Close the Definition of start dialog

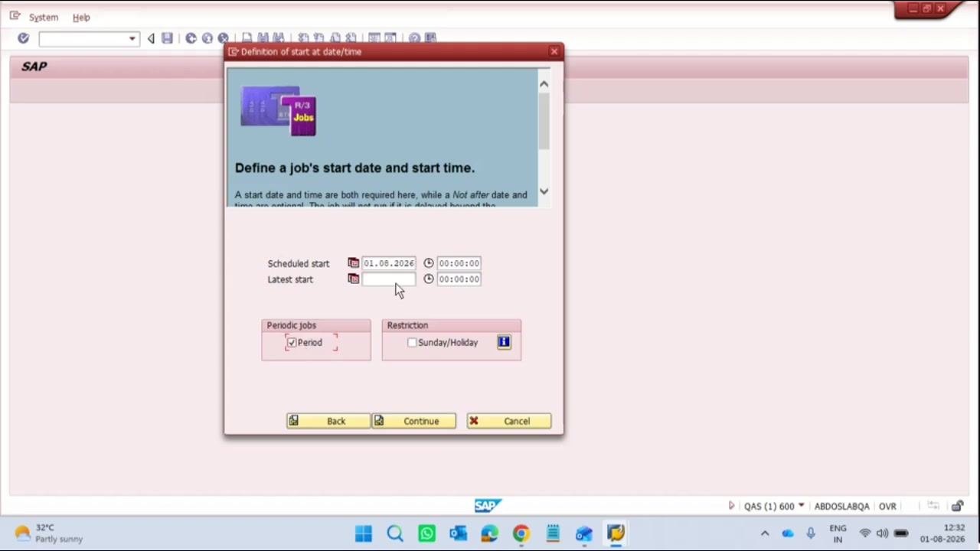(554, 52)
